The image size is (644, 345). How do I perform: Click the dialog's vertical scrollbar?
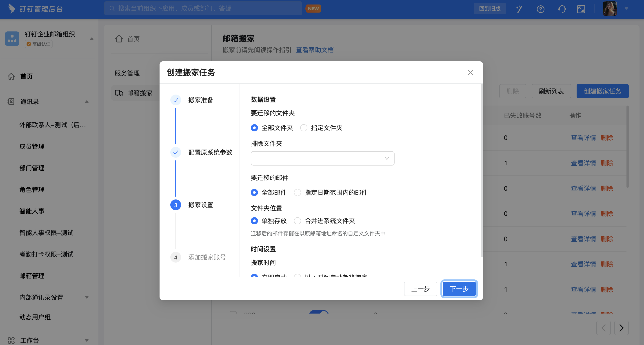[482, 171]
